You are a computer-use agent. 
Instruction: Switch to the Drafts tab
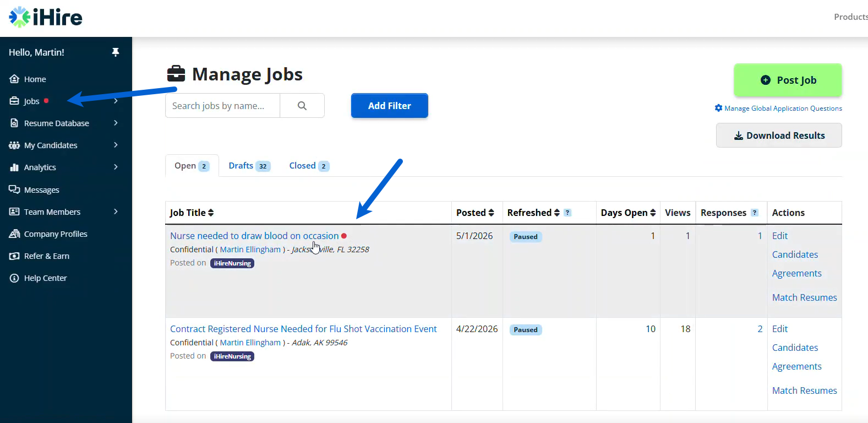tap(249, 166)
